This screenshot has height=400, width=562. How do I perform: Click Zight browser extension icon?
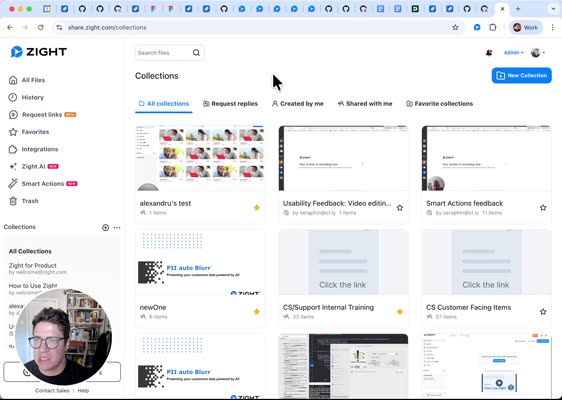coord(477,27)
